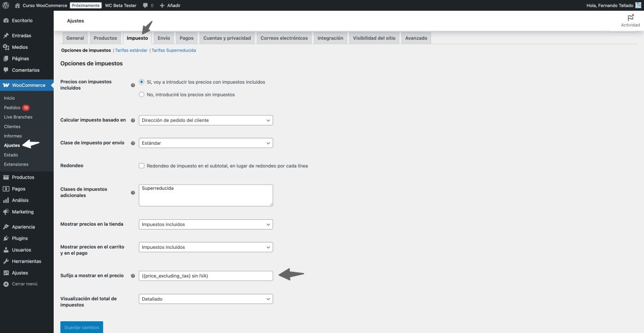Collapse the menu with Cerrar menú
Viewport: 644px width, 333px height.
pos(20,284)
